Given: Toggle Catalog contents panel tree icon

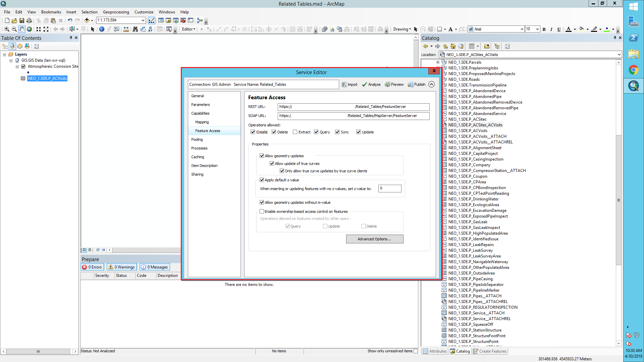Looking at the screenshot, I should [497, 46].
